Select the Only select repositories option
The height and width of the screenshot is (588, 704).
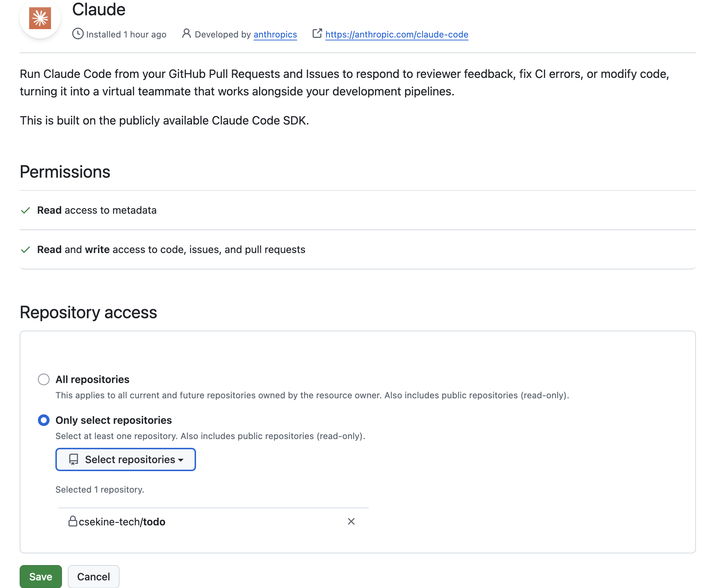(44, 420)
